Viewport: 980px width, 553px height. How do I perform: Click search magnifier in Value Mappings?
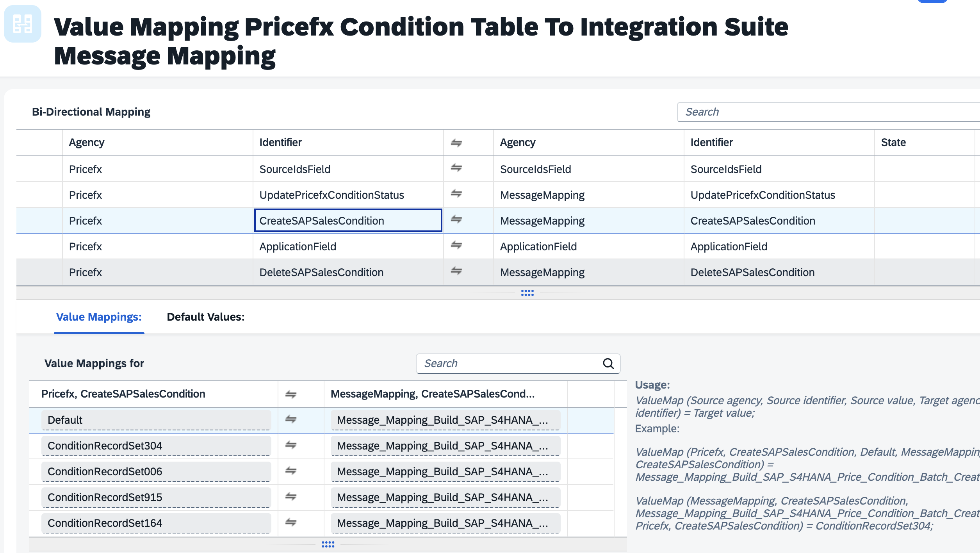(608, 364)
